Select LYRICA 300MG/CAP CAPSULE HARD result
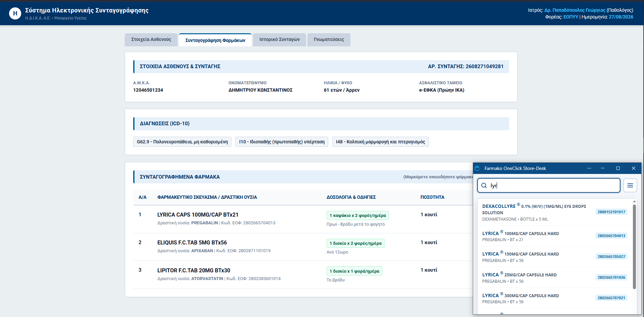The image size is (644, 317). 555,298
